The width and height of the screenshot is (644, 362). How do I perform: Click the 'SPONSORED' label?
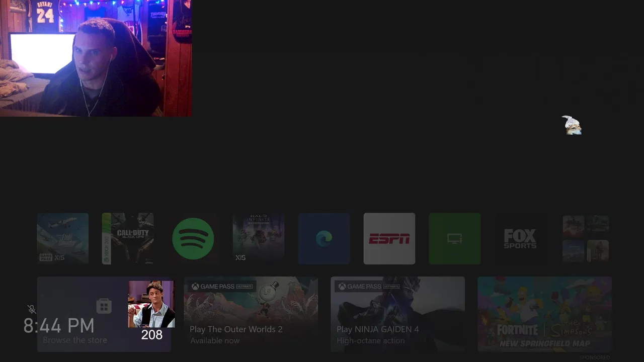tap(595, 357)
